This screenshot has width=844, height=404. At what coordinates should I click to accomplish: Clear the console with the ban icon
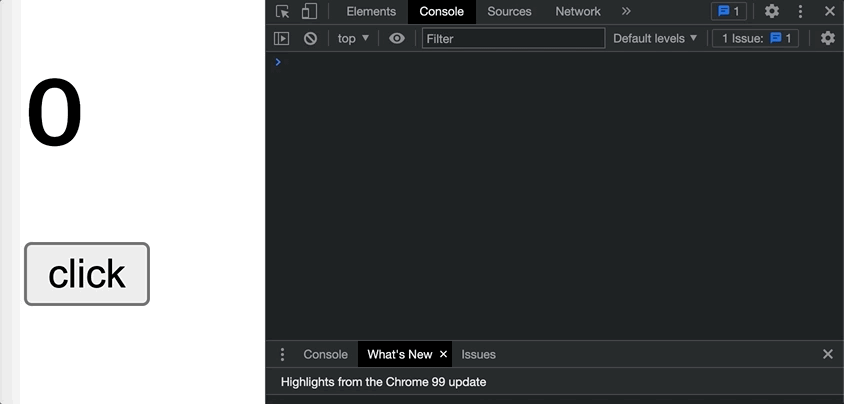[310, 39]
